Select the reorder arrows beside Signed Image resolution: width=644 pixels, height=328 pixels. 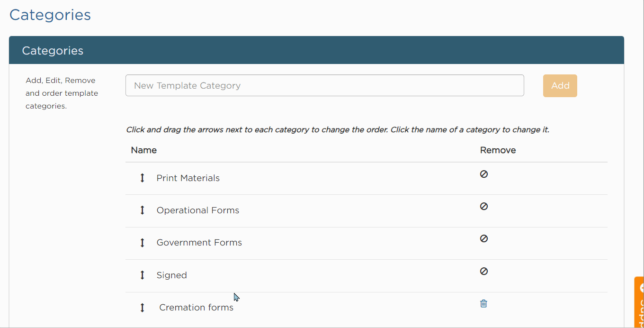click(142, 275)
